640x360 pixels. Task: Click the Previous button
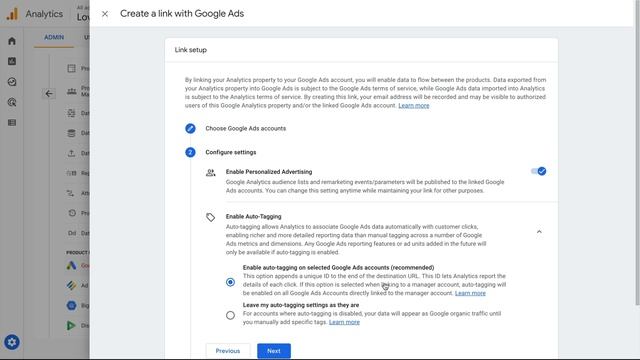pyautogui.click(x=228, y=351)
